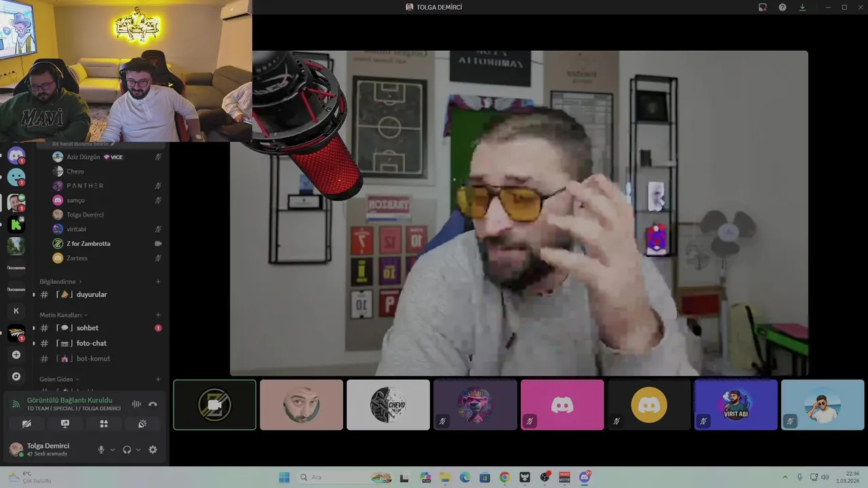Click the add a server plus icon
This screenshot has height=488, width=868.
click(x=16, y=354)
